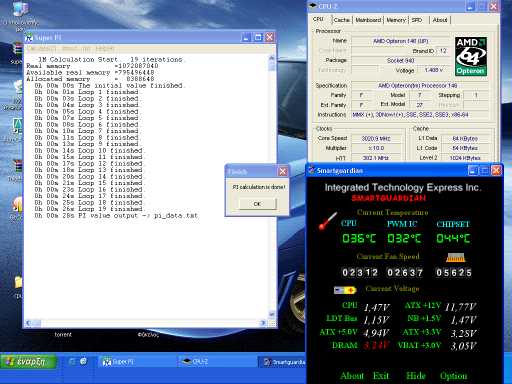
Task: Click the 'Loop 19 finished' line in Super PI
Action: [x=89, y=209]
